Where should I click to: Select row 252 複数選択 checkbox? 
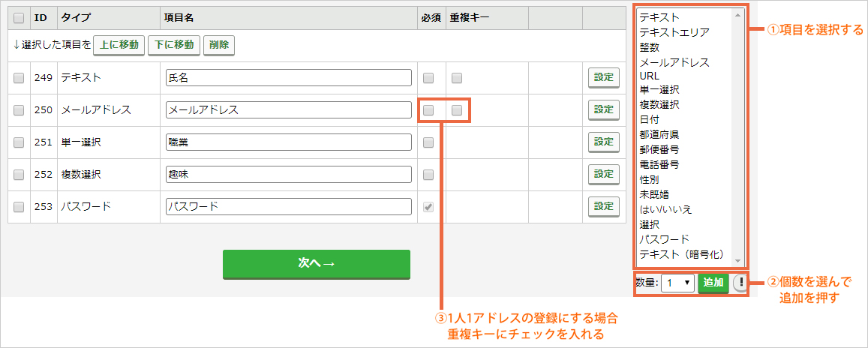pos(19,175)
